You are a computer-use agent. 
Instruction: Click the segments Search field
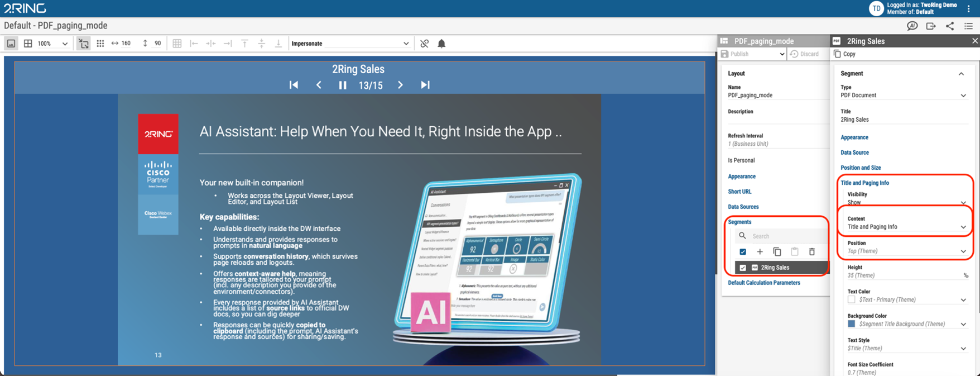point(781,236)
